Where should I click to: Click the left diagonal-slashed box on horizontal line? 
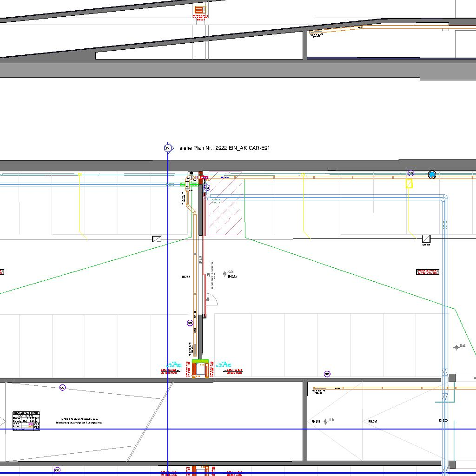click(x=157, y=239)
